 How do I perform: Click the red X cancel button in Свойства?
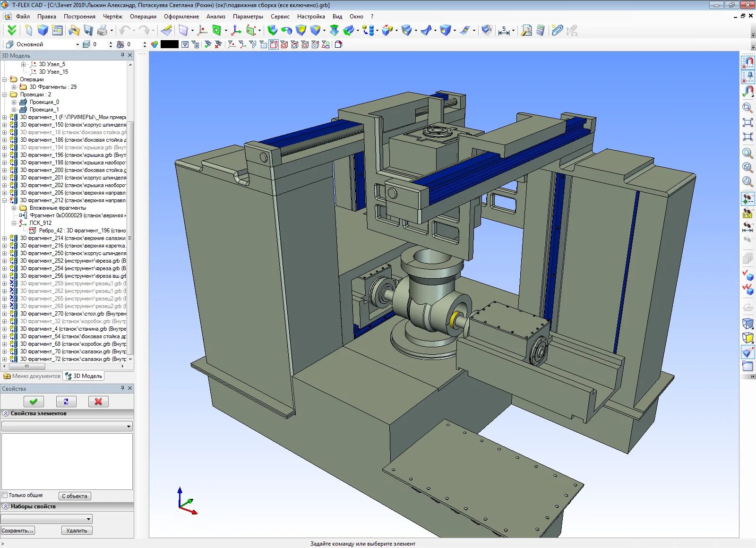point(98,402)
